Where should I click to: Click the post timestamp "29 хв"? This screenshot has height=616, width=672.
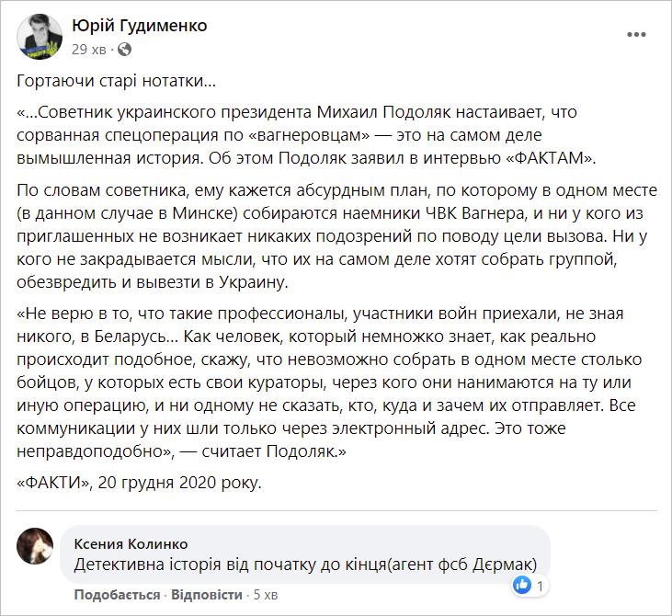coord(93,49)
